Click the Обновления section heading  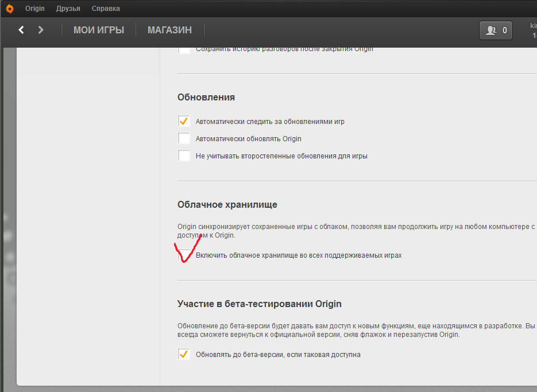pos(206,97)
